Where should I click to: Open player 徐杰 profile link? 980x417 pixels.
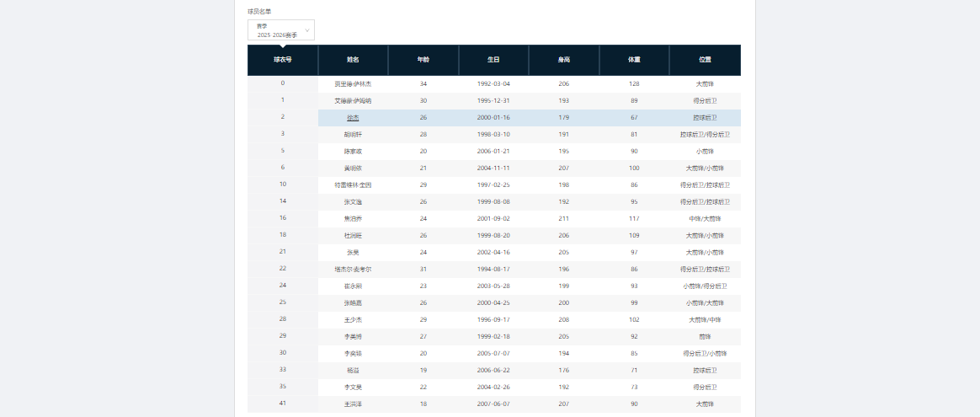click(353, 118)
